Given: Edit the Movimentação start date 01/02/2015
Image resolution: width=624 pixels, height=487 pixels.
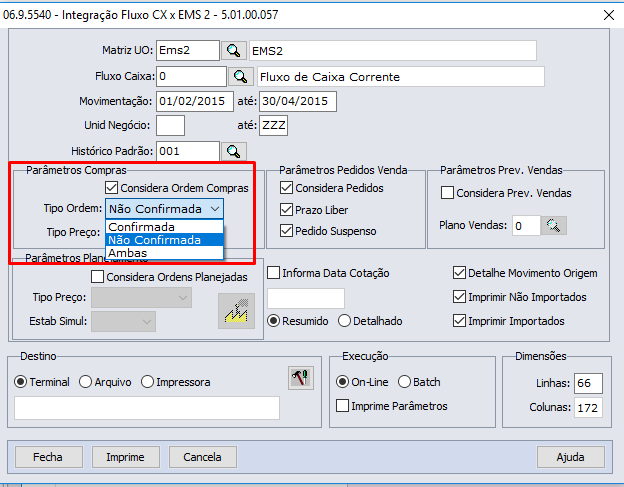Looking at the screenshot, I should point(195,101).
